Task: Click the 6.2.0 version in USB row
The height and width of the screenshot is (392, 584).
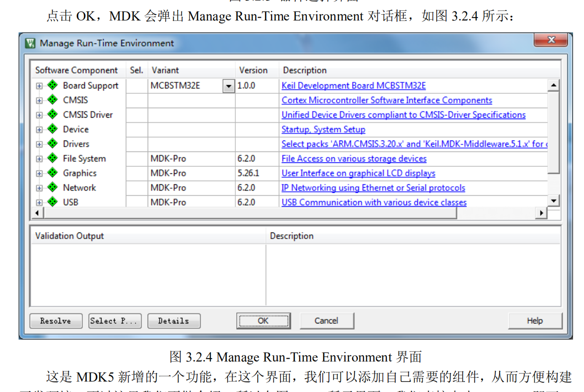Action: click(246, 202)
